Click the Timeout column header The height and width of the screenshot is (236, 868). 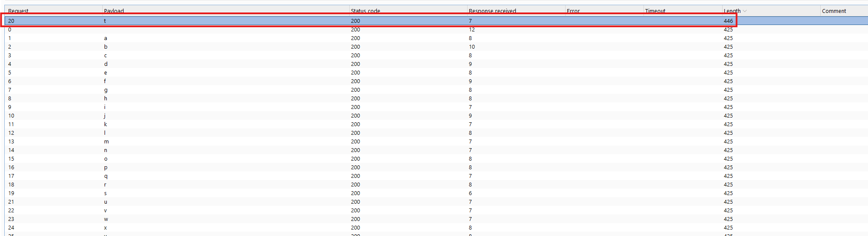[655, 11]
